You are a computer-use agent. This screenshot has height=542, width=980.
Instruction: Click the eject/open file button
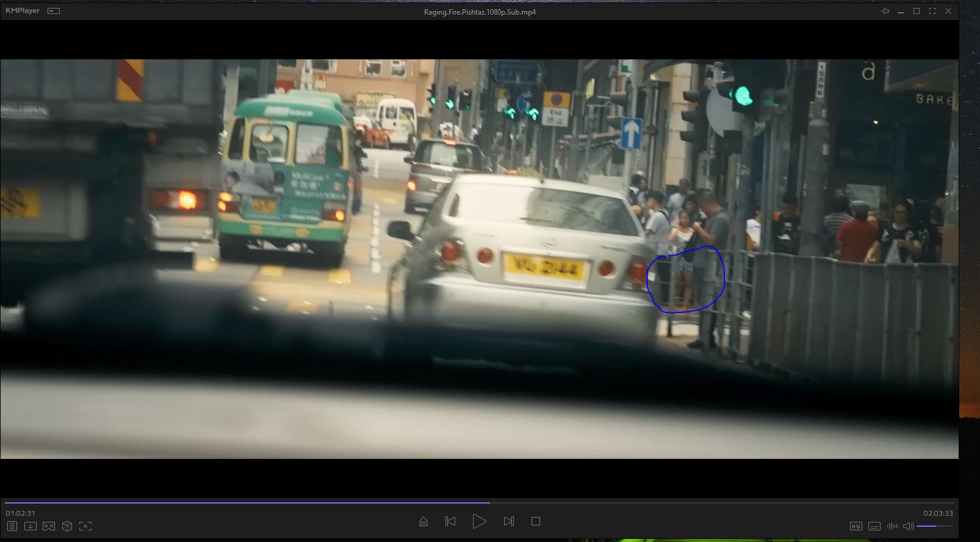coord(423,521)
